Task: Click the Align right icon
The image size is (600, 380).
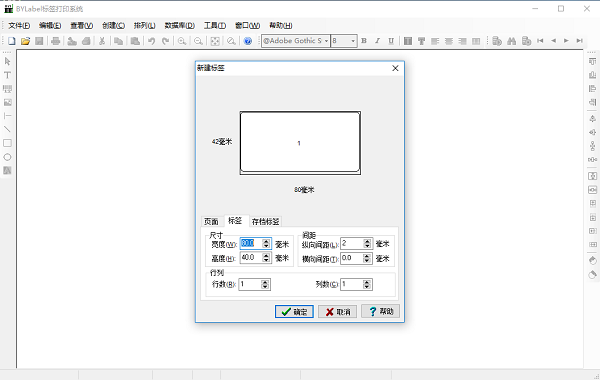Action: coord(463,41)
